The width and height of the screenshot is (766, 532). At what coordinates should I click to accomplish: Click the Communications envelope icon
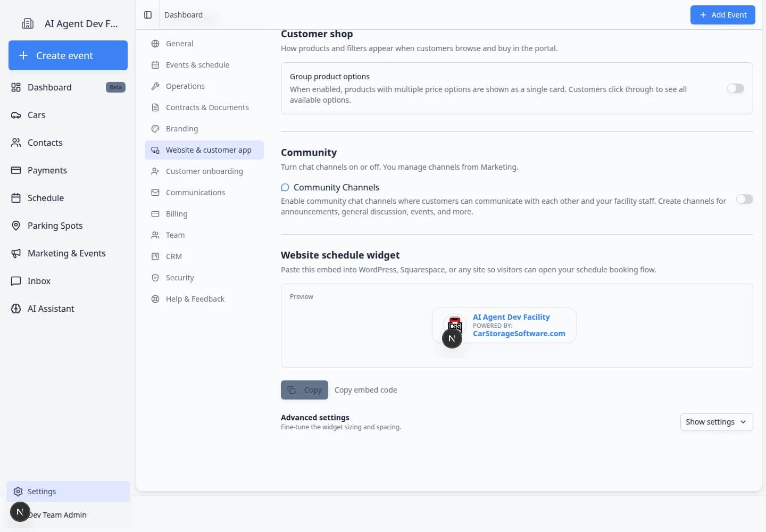tap(155, 193)
